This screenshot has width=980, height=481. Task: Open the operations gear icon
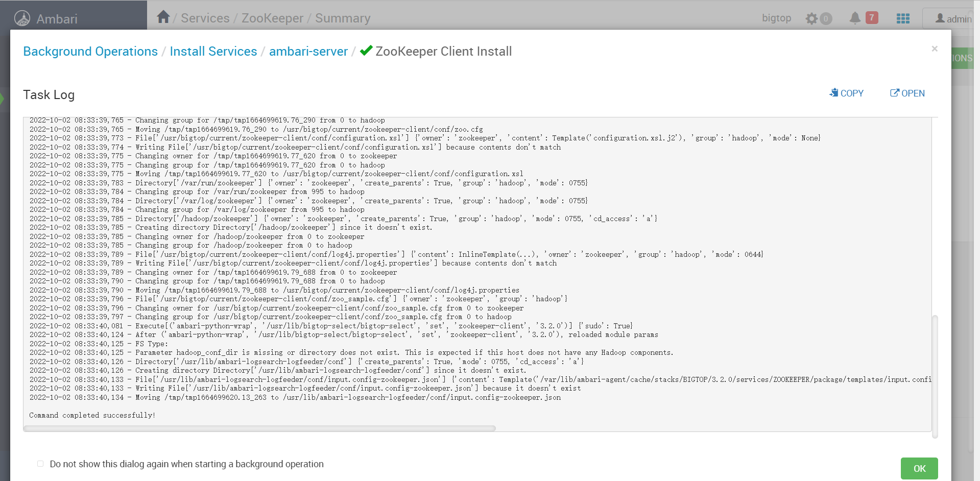coord(811,19)
